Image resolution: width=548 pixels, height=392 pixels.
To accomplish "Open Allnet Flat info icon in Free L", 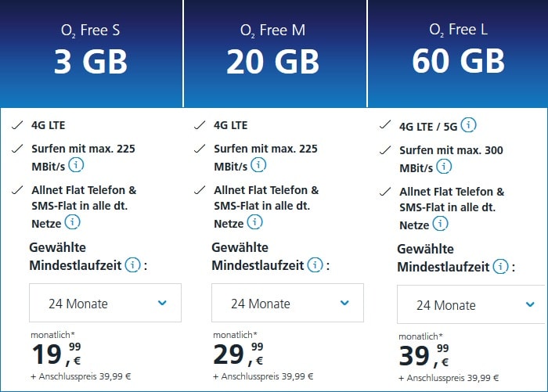I will pyautogui.click(x=440, y=224).
